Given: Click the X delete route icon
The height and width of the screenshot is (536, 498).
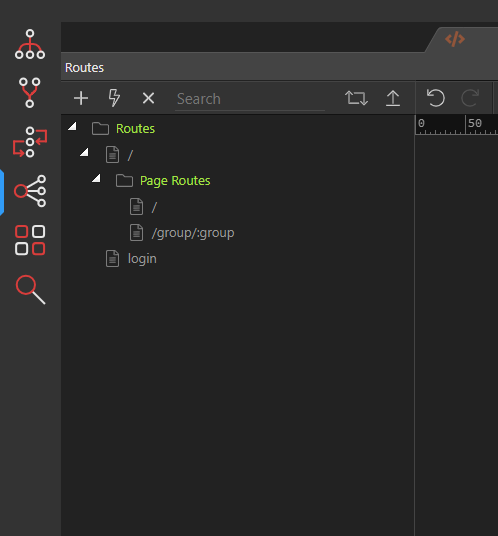Looking at the screenshot, I should click(x=148, y=98).
